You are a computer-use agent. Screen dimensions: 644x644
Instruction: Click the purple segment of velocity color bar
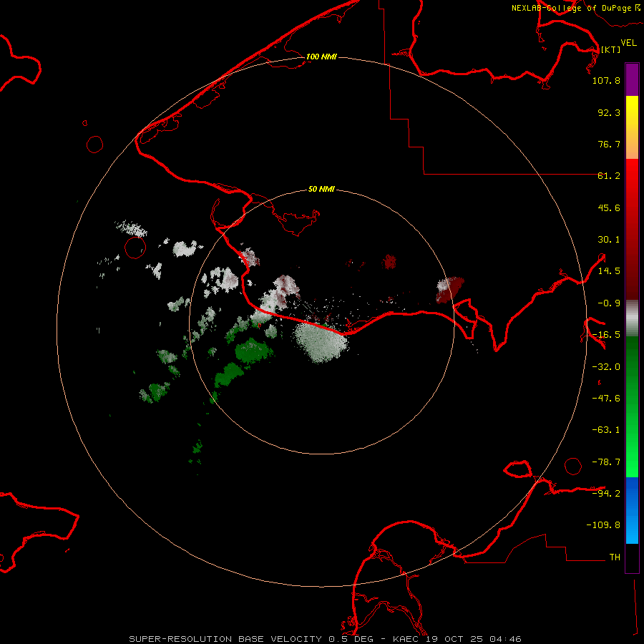(x=632, y=79)
